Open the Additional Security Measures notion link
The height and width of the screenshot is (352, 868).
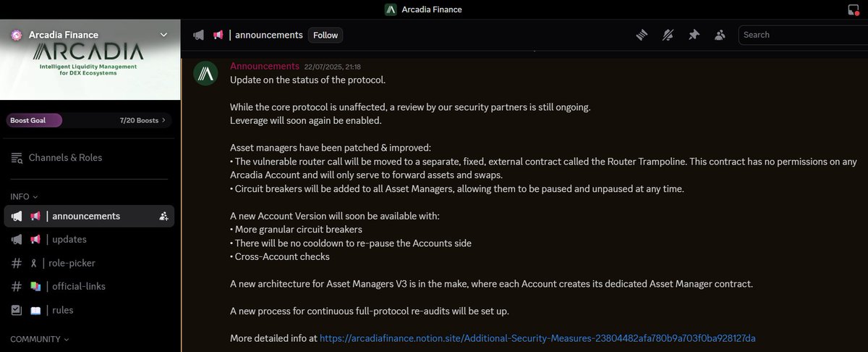[x=537, y=338]
